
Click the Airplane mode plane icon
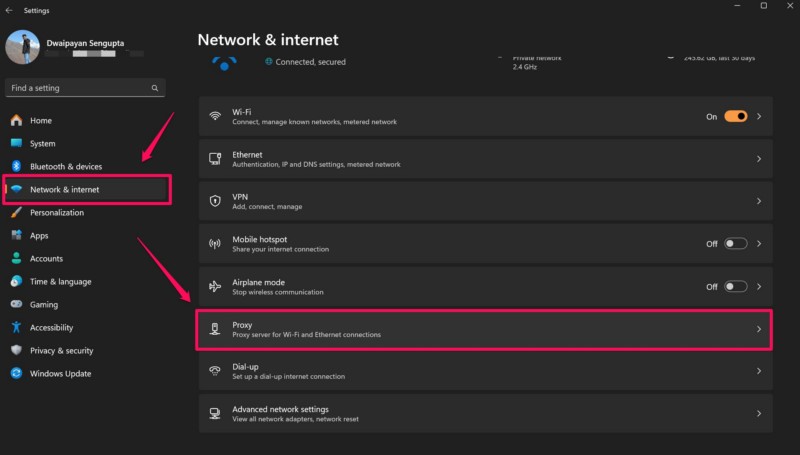(x=215, y=286)
